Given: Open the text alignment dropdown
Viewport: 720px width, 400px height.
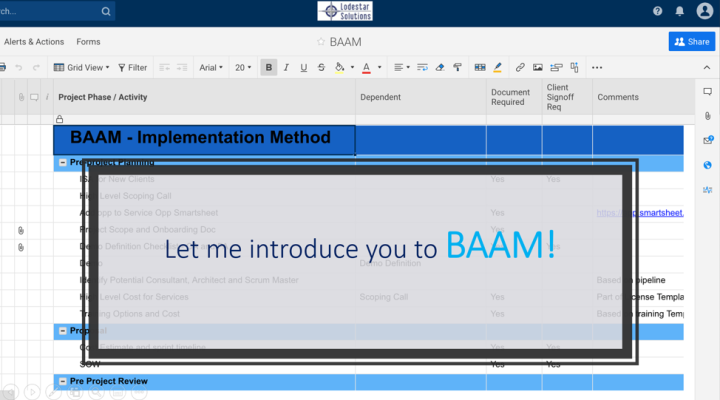Looking at the screenshot, I should coord(402,68).
